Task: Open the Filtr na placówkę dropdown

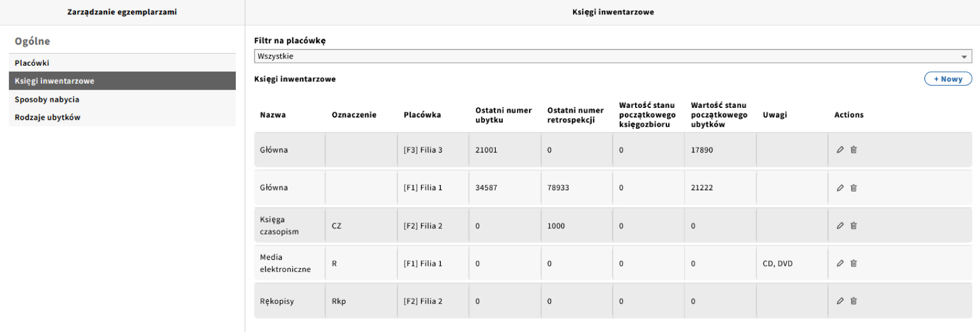Action: point(613,57)
